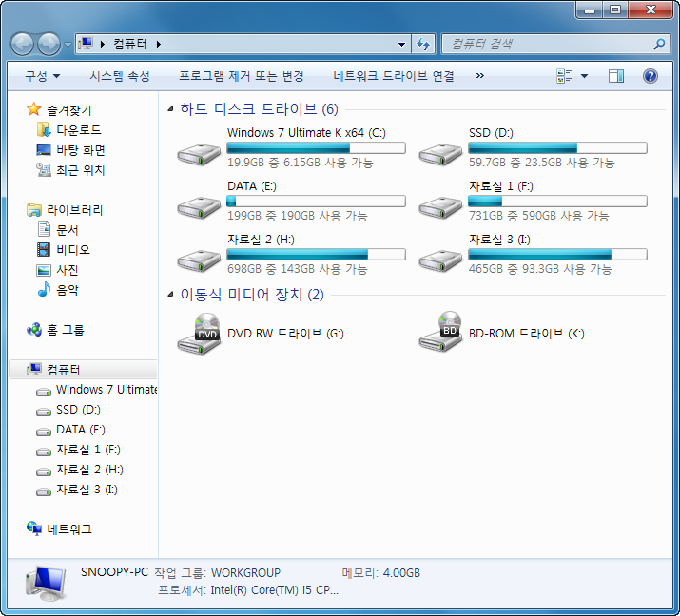Select the DATA (E:) drive icon in the main pane
Image resolution: width=680 pixels, height=616 pixels.
[199, 207]
